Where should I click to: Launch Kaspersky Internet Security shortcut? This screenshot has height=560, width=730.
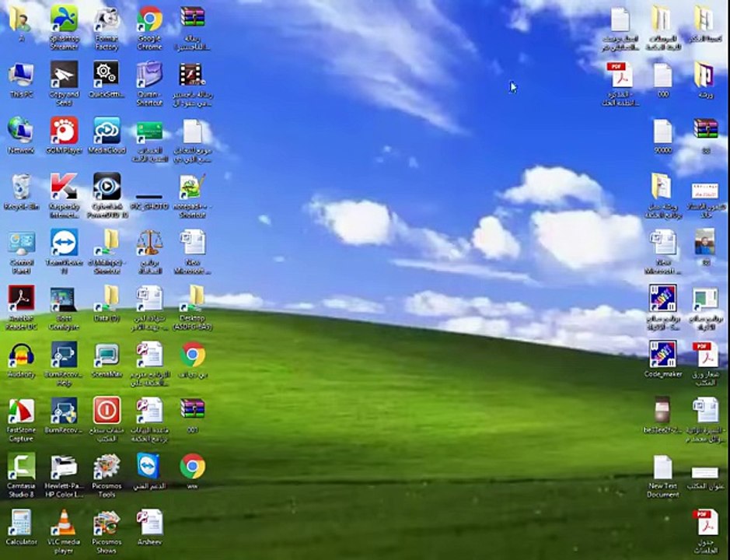(x=64, y=194)
